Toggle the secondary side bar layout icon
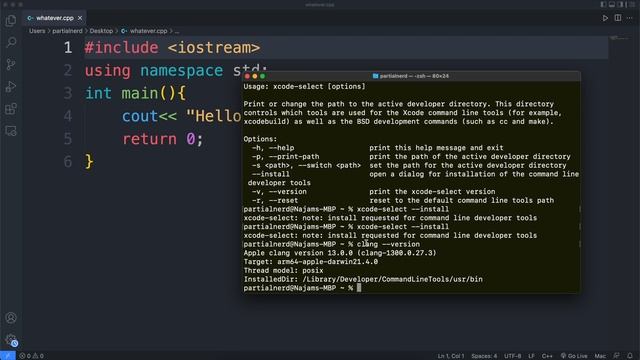The image size is (640, 360). click(620, 4)
